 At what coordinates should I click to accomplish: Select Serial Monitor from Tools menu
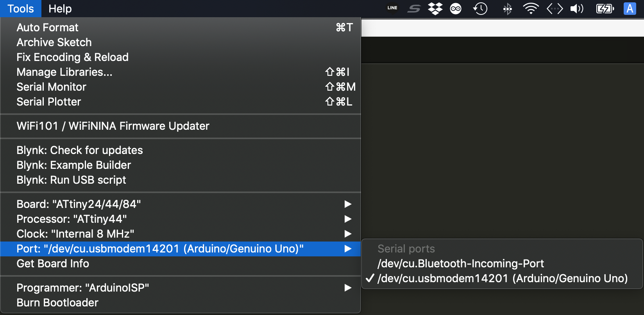pos(51,87)
